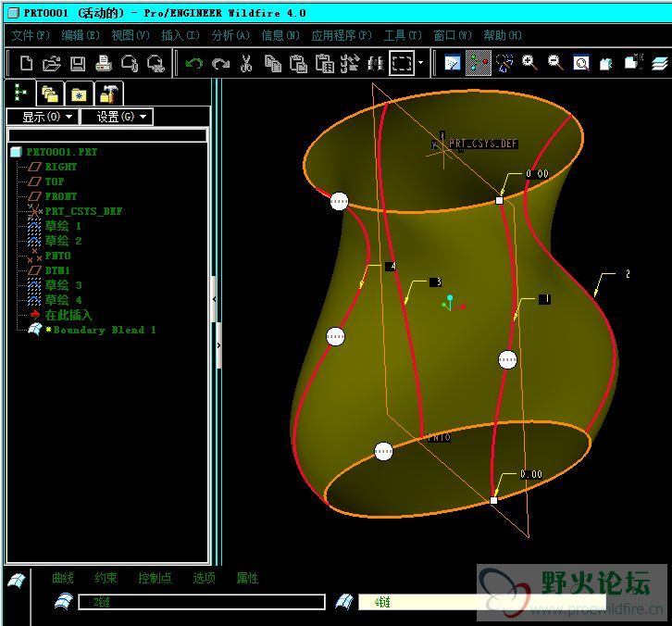Open the 信息(N) menu
Viewport: 672px width, 626px height.
pos(280,35)
